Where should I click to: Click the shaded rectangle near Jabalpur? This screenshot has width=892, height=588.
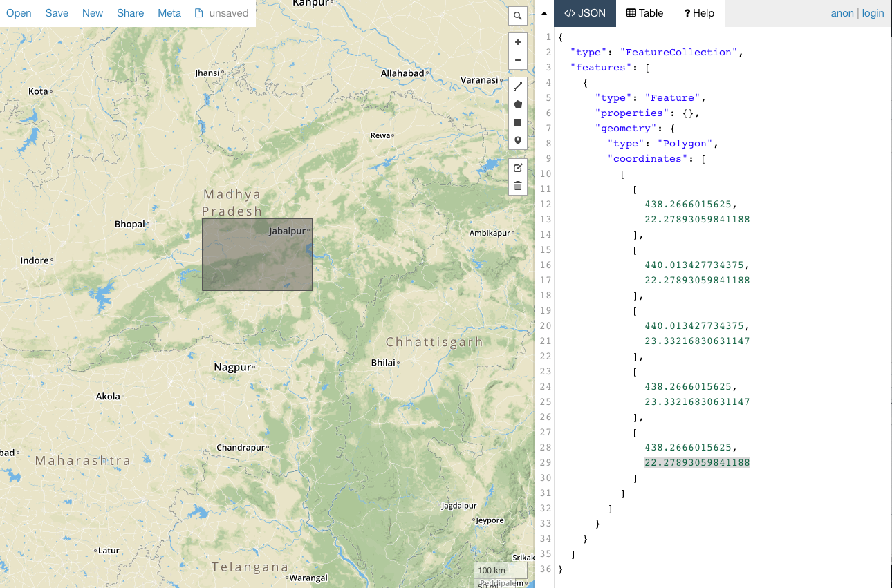257,254
